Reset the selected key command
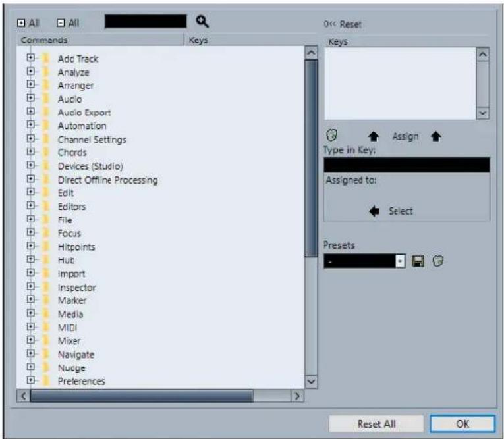Screen dimensions: 504x439 tap(343, 24)
